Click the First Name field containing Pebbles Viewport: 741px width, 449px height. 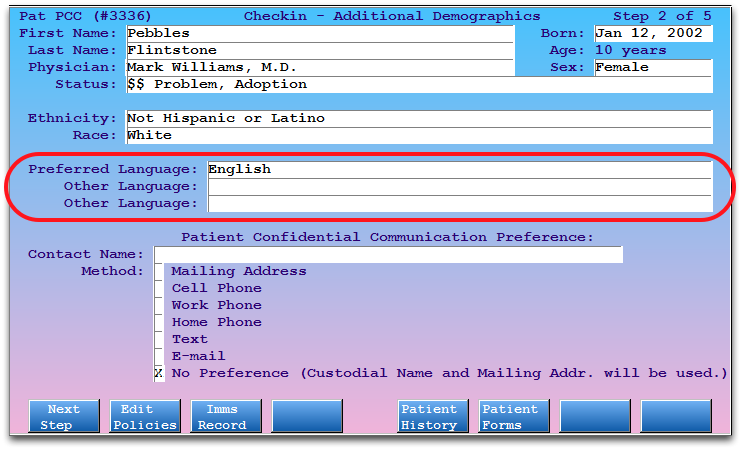[x=320, y=34]
